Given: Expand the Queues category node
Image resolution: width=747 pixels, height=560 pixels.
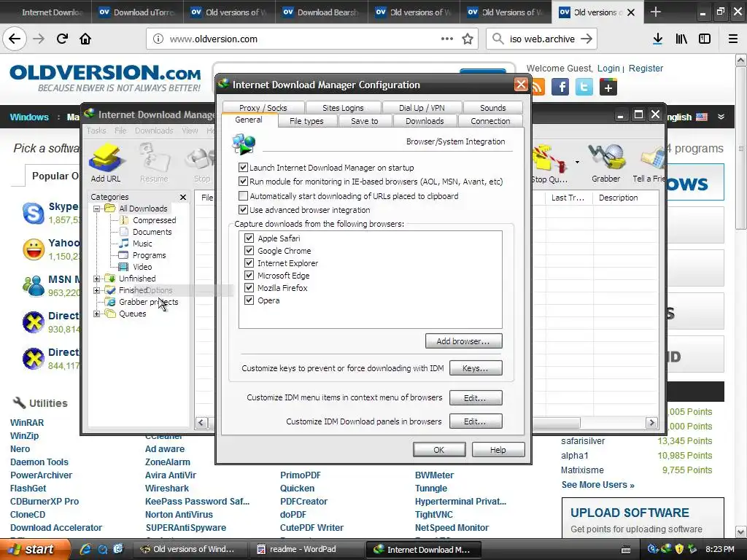Looking at the screenshot, I should click(97, 314).
